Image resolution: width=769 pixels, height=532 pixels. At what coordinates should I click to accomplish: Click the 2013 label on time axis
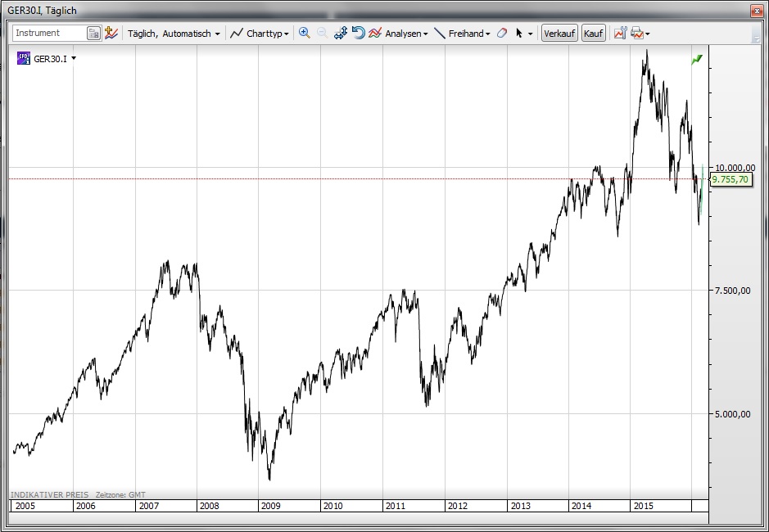(x=520, y=506)
